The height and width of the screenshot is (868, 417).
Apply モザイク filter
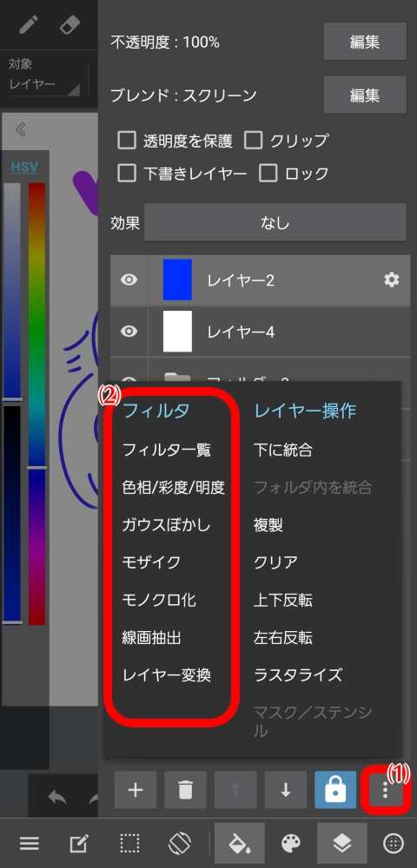(151, 562)
